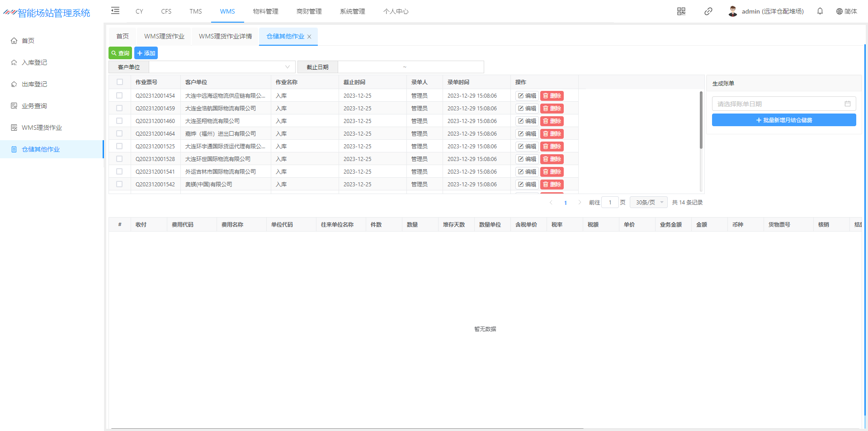Click the link chain icon in header
This screenshot has width=868, height=431.
[708, 11]
